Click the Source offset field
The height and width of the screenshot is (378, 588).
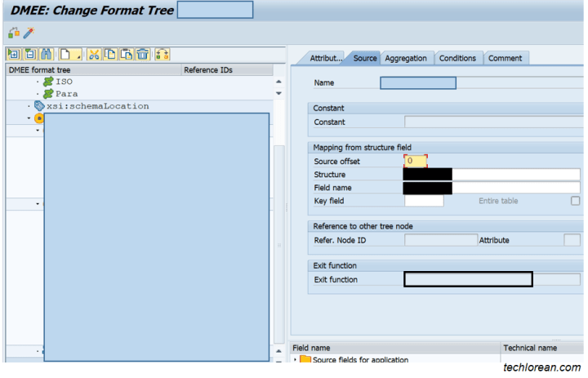click(x=416, y=161)
